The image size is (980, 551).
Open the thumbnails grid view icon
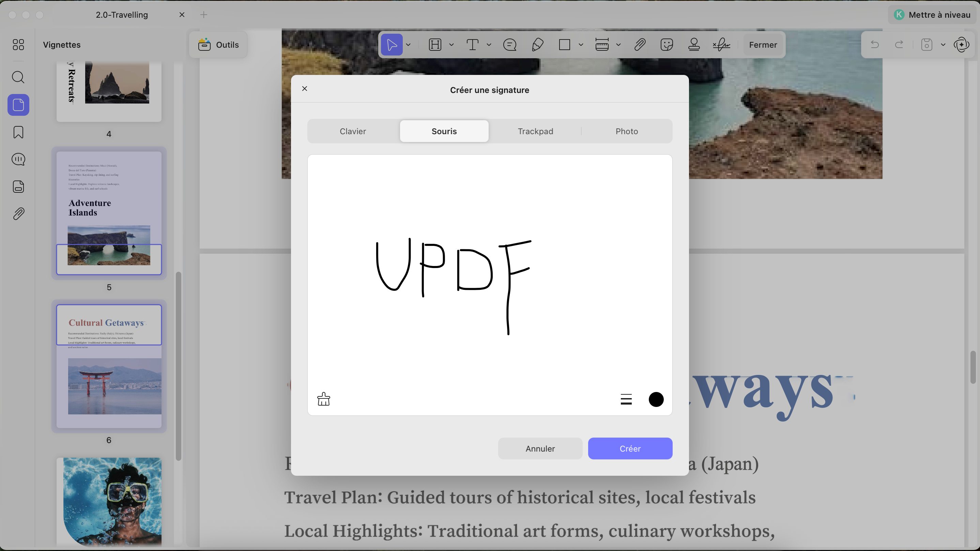18,45
